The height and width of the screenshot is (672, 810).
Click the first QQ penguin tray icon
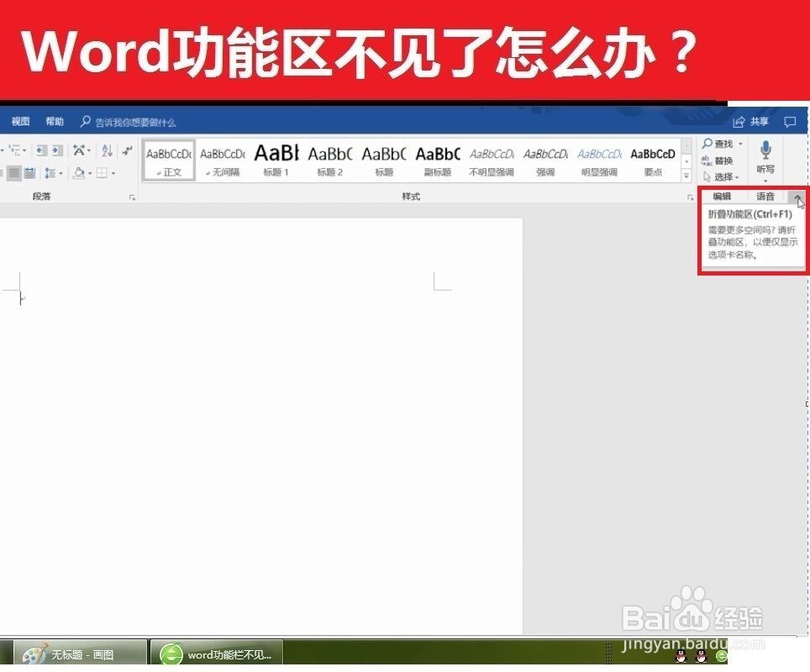pyautogui.click(x=681, y=656)
